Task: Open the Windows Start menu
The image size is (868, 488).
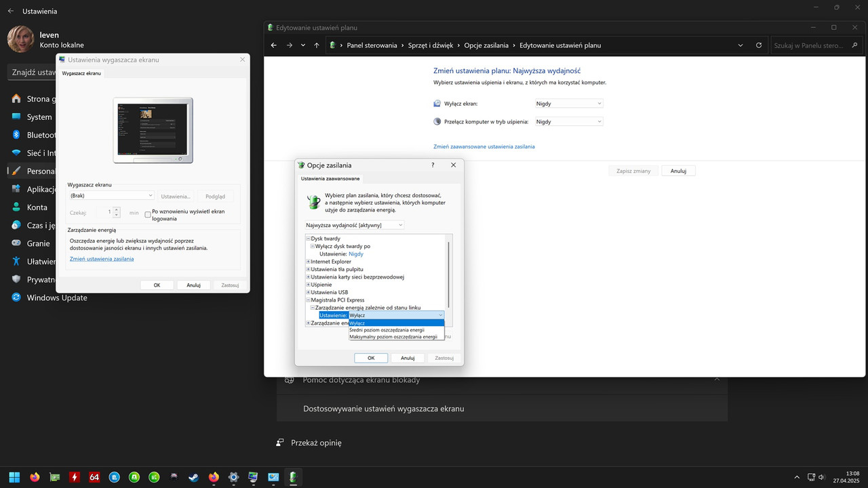Action: (x=14, y=477)
